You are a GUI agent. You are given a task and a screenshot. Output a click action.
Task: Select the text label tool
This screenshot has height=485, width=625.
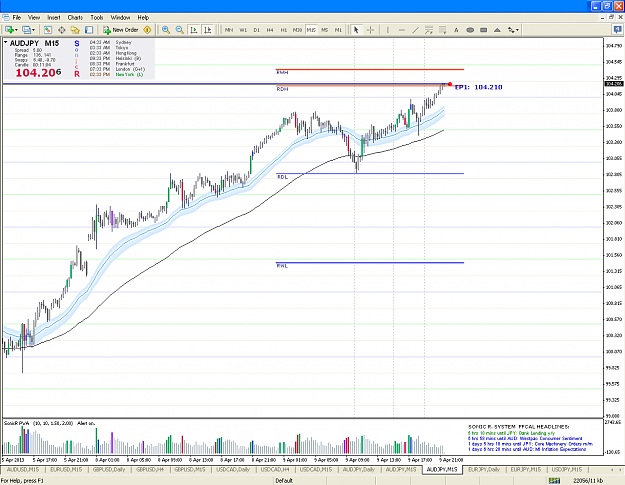pyautogui.click(x=456, y=30)
